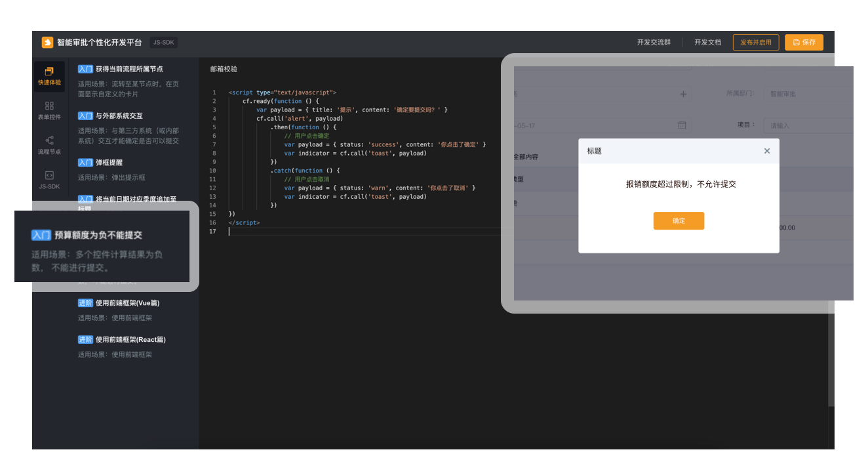The image size is (868, 475).
Task: Click the 入门 badge beside 弹框提醒
Action: (x=85, y=162)
